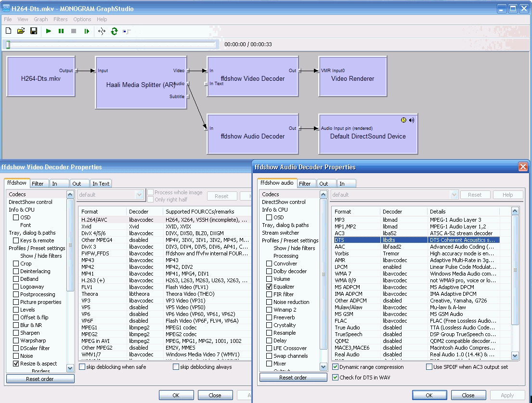Uncheck the Equalizer checkbox in audio decoder

click(x=269, y=287)
